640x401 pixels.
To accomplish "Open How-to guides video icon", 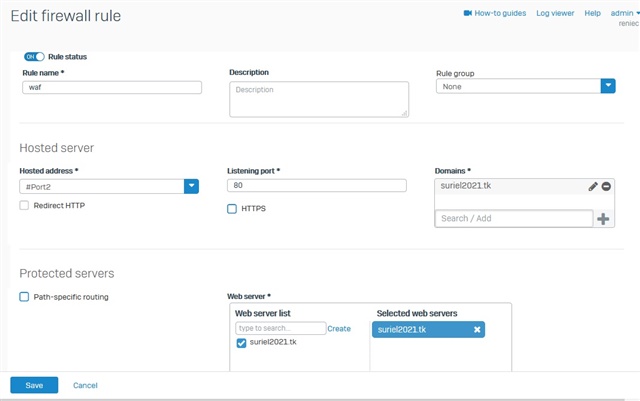I will tap(468, 13).
